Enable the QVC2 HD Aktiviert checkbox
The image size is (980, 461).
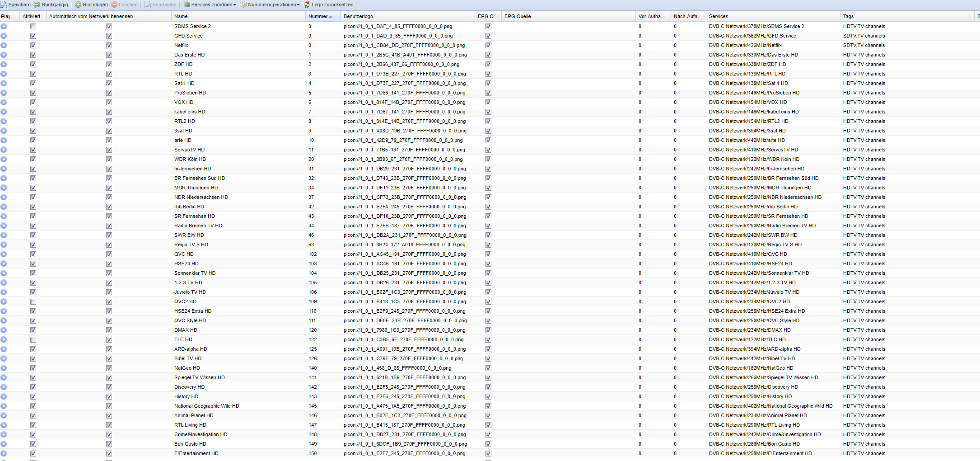[33, 301]
